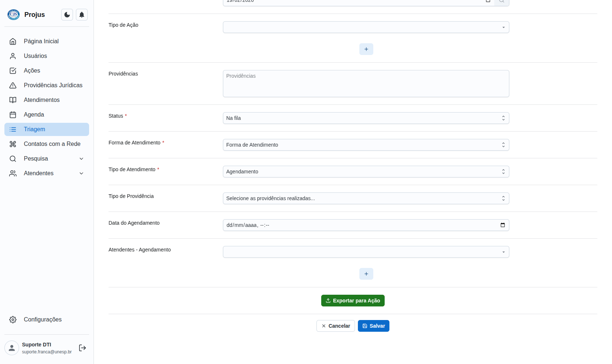This screenshot has width=612, height=364.
Task: Open the Tipo de Providência select
Action: point(366,198)
